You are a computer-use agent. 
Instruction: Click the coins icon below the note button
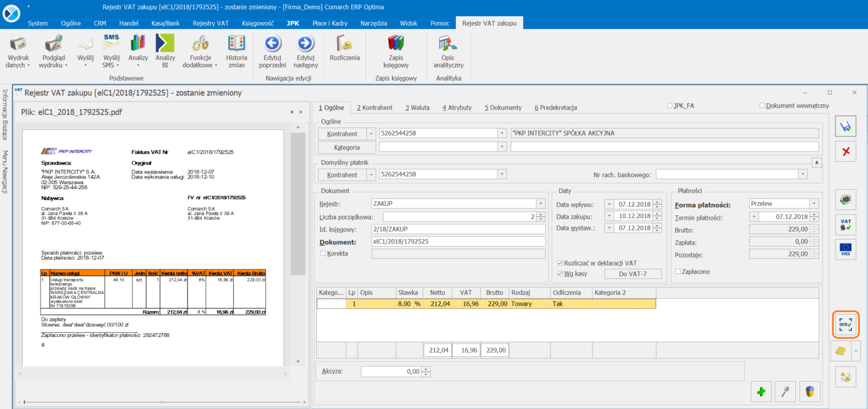(846, 377)
